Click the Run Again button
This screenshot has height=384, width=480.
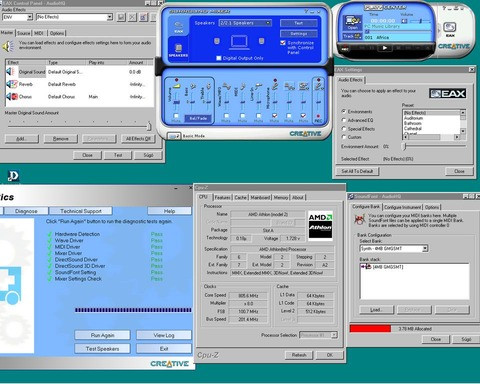point(102,335)
